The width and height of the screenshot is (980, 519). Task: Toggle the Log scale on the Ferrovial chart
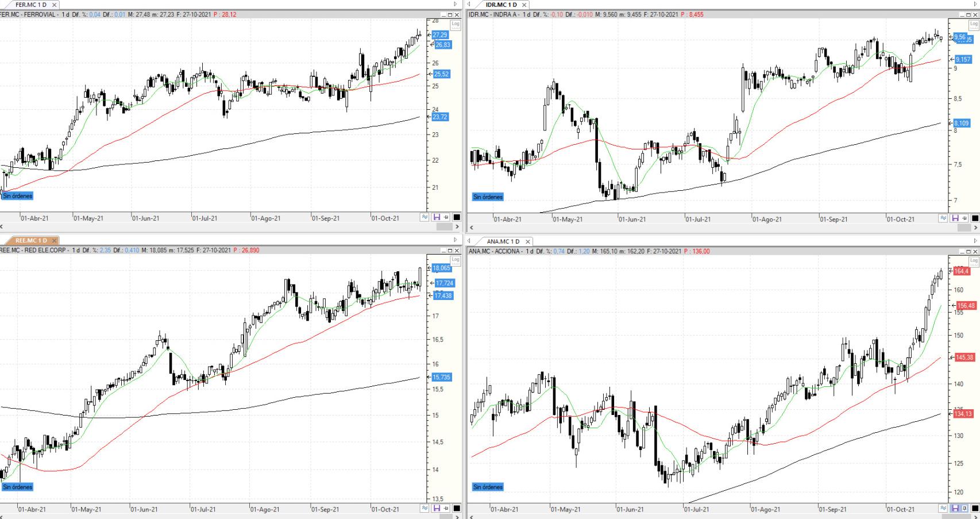[456, 24]
